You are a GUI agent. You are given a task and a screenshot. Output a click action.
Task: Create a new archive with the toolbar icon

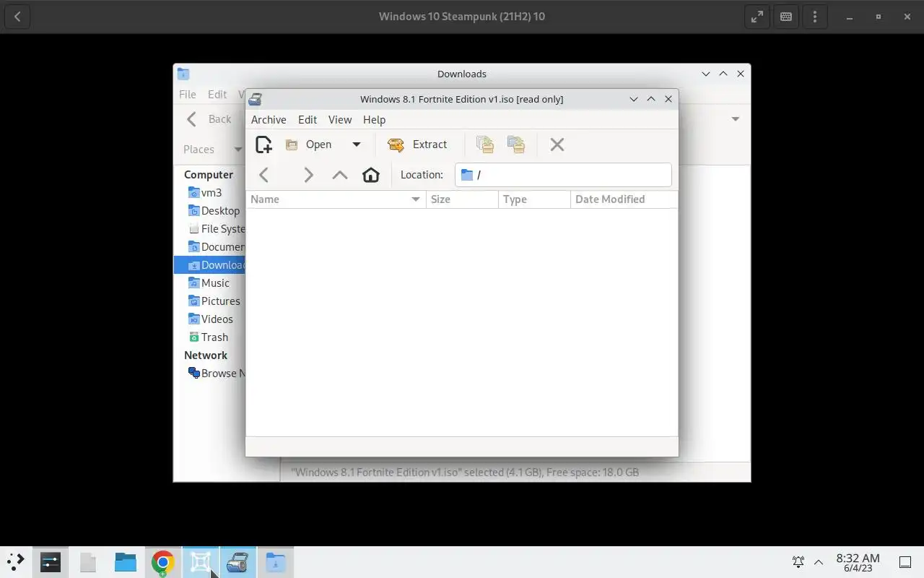[x=264, y=144]
